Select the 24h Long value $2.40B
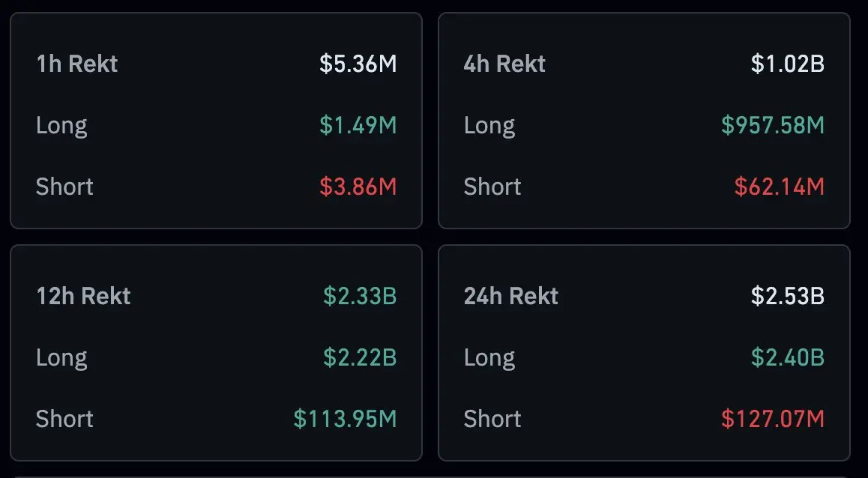Screen dimensions: 868x478 pyautogui.click(x=787, y=357)
